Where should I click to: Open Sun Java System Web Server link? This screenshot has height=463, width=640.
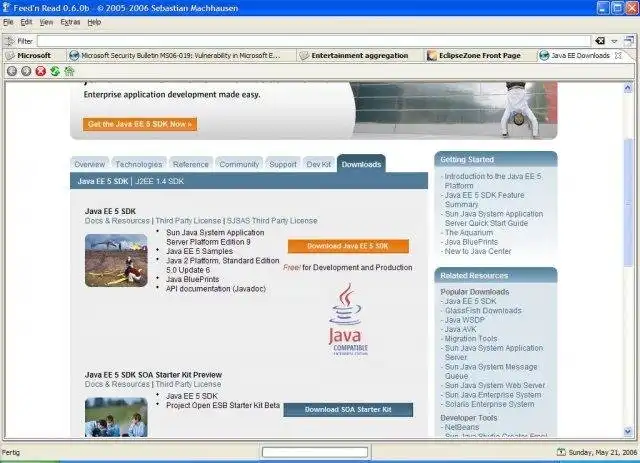pyautogui.click(x=495, y=385)
